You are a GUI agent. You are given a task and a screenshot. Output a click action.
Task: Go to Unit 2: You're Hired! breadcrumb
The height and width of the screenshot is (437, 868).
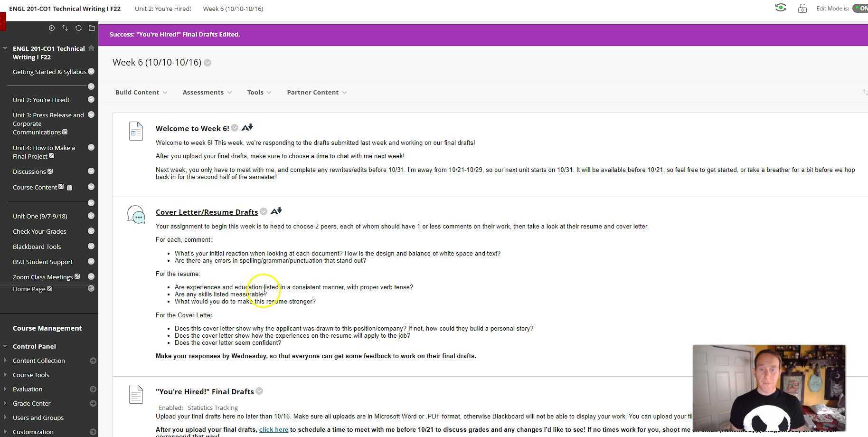[x=163, y=9]
